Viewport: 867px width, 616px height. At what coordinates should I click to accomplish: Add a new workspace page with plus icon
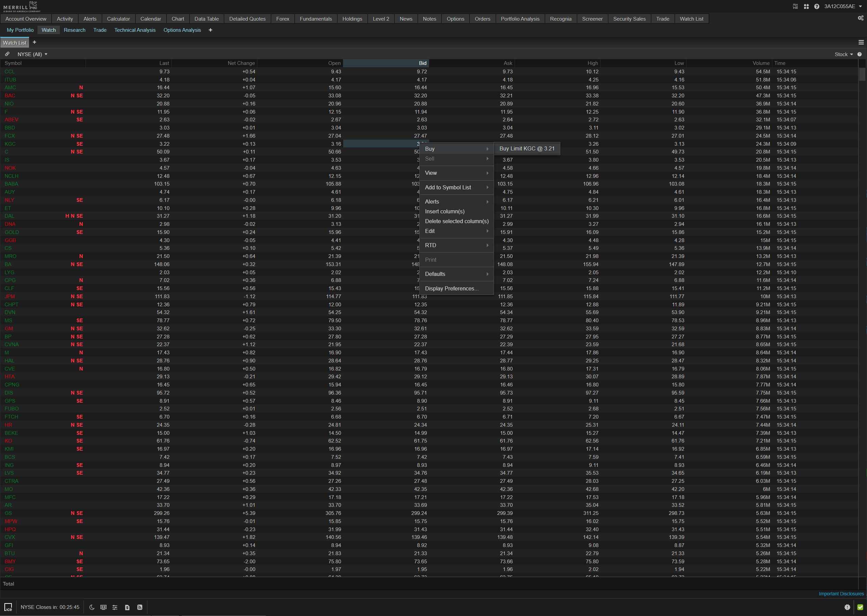210,30
